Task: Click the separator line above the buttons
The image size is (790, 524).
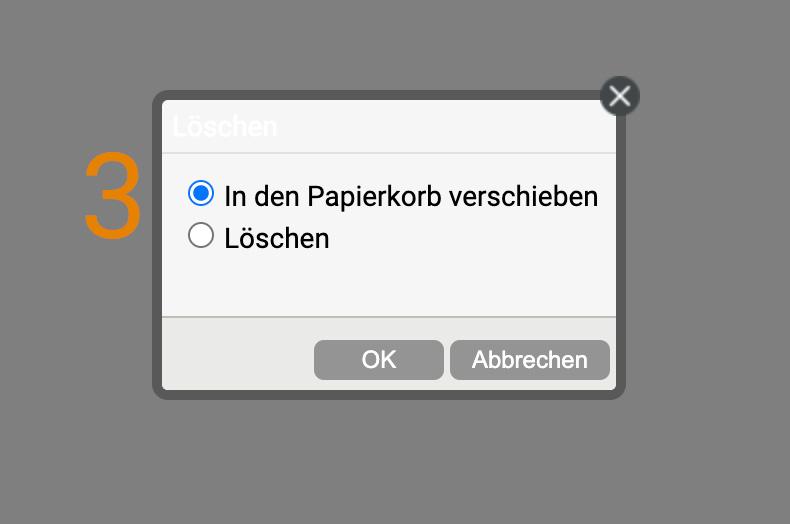Action: [388, 317]
